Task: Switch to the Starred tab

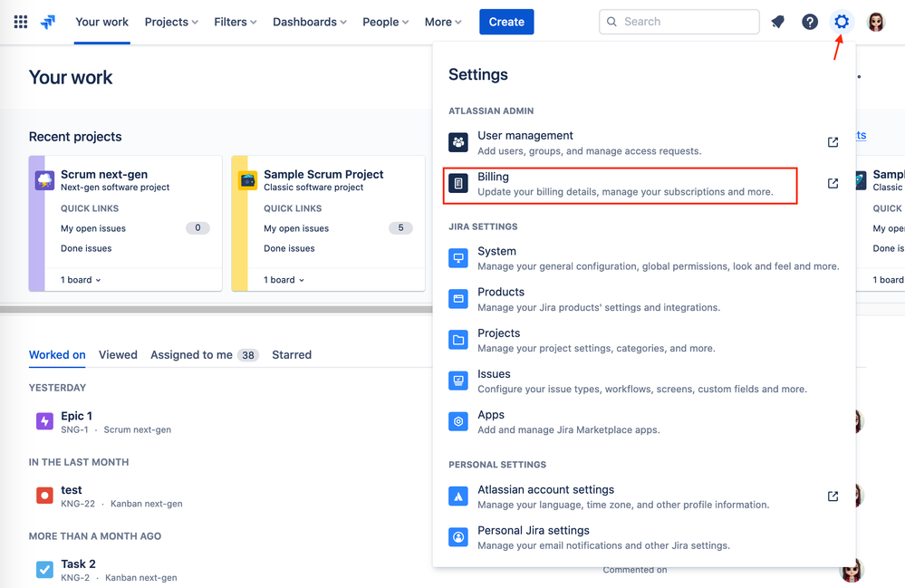Action: [292, 355]
